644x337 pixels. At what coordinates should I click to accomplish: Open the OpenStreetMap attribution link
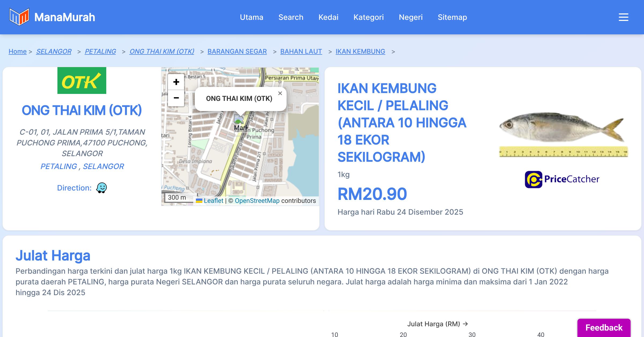pyautogui.click(x=257, y=201)
